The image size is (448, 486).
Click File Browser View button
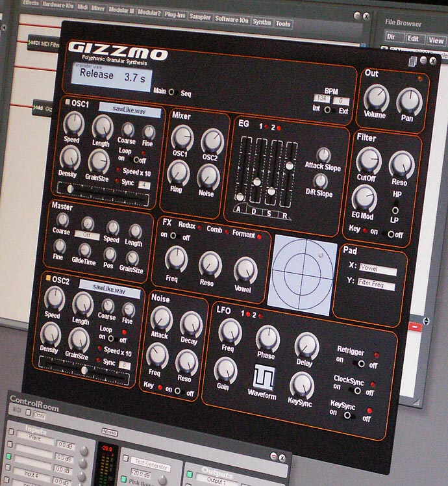[x=436, y=40]
